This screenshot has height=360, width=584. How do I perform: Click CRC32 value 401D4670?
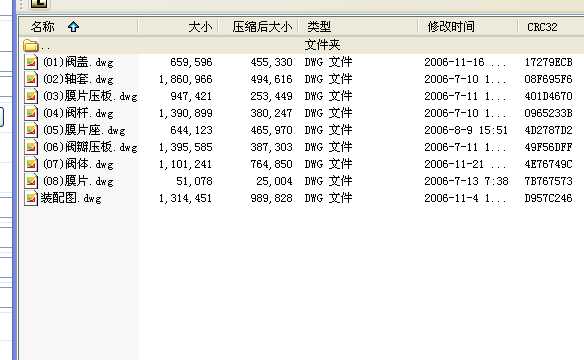(548, 96)
